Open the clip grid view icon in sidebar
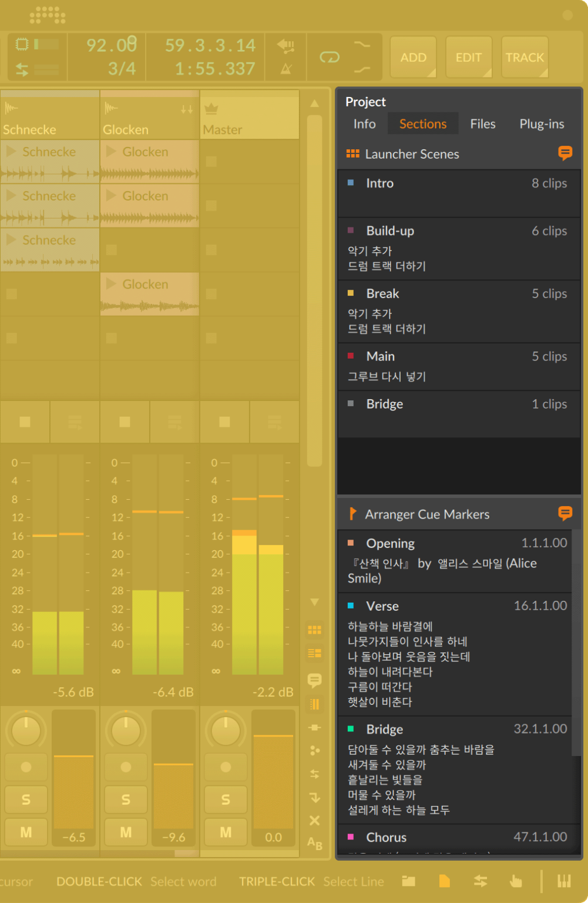588x903 pixels. pyautogui.click(x=314, y=630)
